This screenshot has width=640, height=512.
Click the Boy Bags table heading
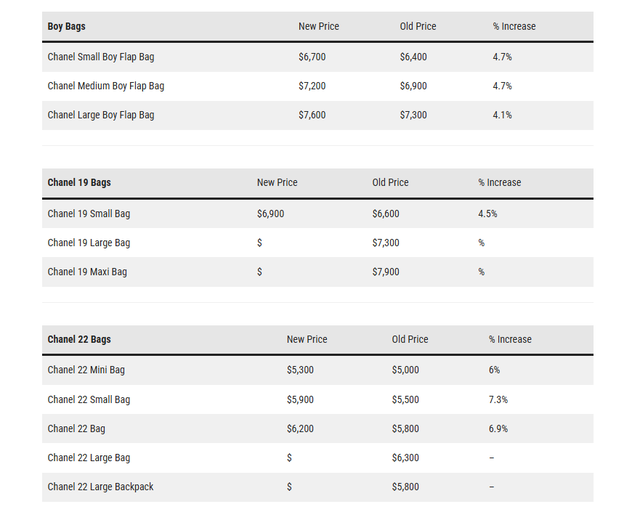click(67, 26)
